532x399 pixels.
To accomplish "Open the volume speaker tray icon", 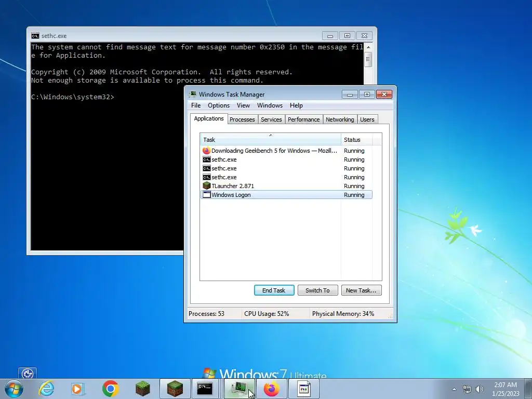I will pyautogui.click(x=480, y=389).
